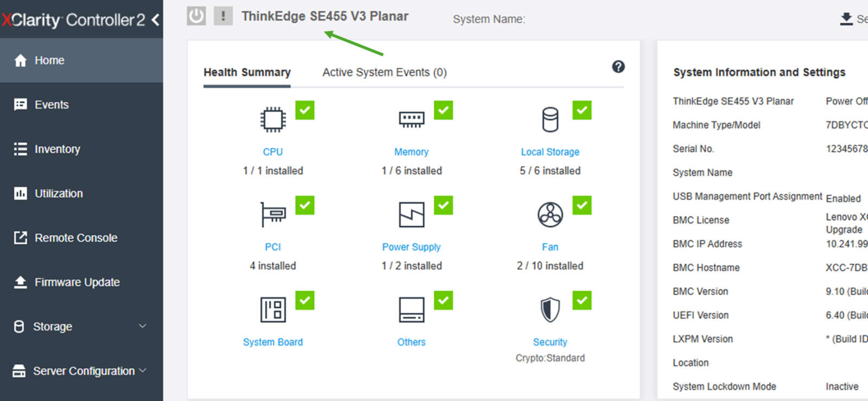Viewport: 868px width, 401px height.
Task: Open the Fan link
Action: 550,247
